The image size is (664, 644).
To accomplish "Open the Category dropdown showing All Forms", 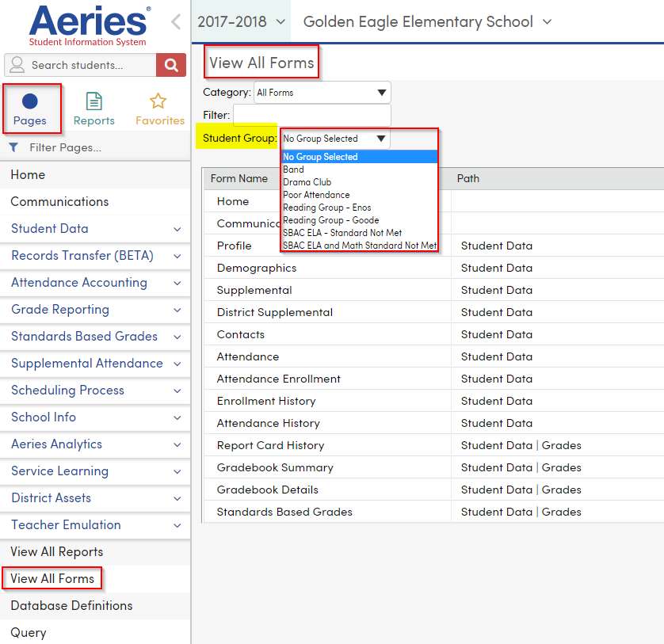I will 321,92.
